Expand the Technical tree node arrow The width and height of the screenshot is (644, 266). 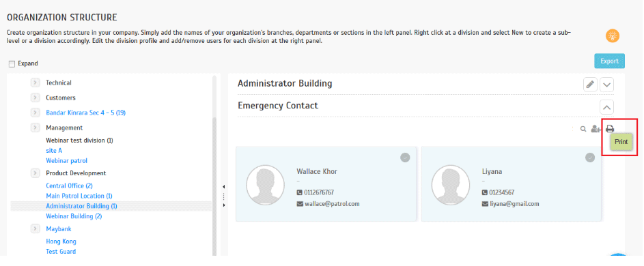36,83
